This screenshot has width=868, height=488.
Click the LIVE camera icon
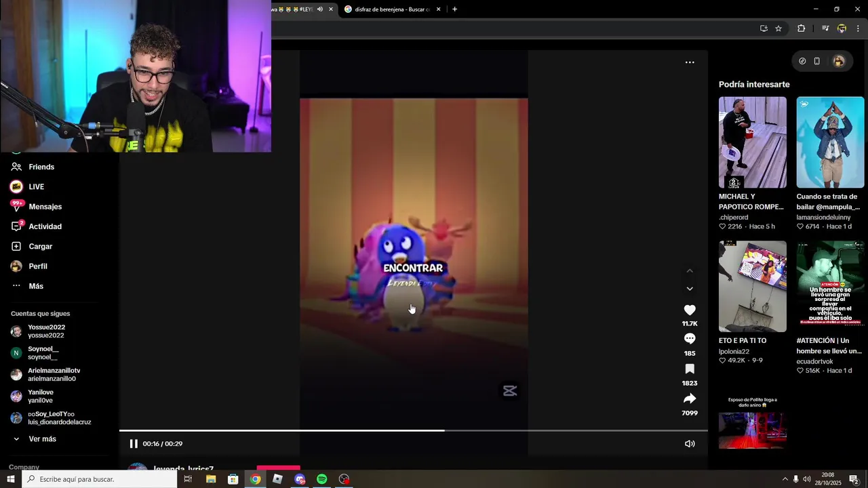click(x=16, y=186)
